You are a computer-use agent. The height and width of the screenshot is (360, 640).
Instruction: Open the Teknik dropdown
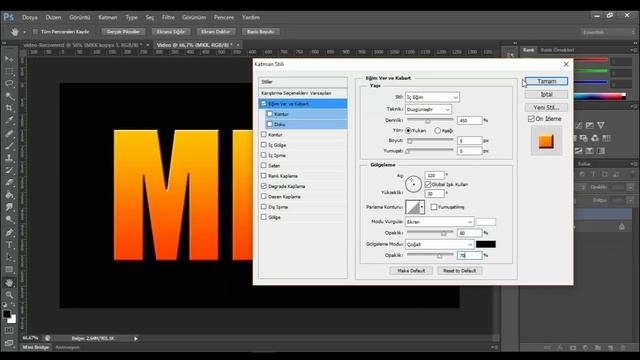[428, 109]
